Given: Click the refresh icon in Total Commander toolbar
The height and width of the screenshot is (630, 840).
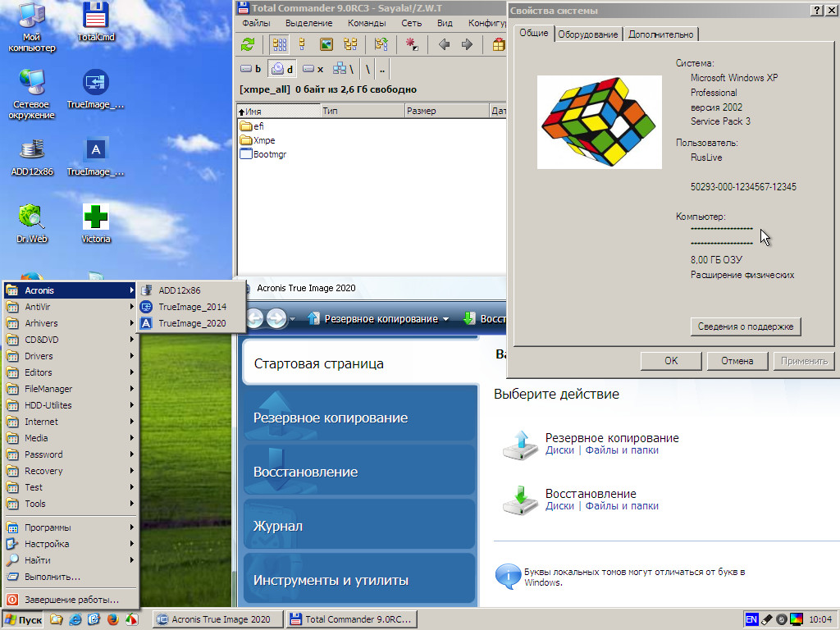Looking at the screenshot, I should [x=248, y=44].
